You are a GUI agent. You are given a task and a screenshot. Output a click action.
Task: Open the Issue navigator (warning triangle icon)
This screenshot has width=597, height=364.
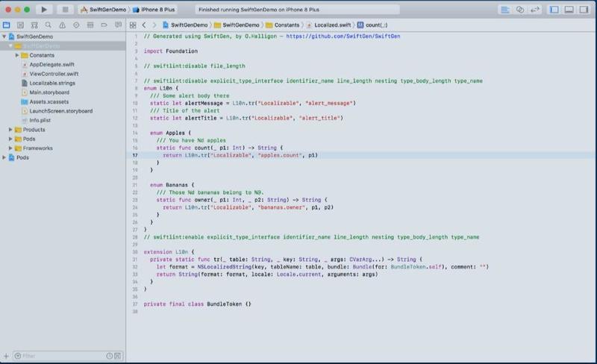pyautogui.click(x=60, y=25)
